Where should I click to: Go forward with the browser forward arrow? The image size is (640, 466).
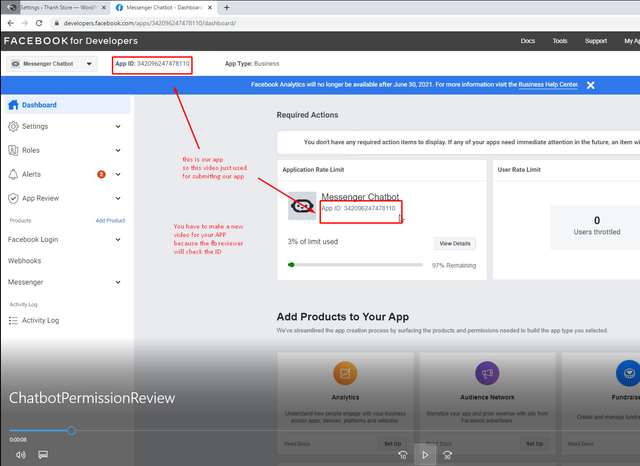point(25,23)
